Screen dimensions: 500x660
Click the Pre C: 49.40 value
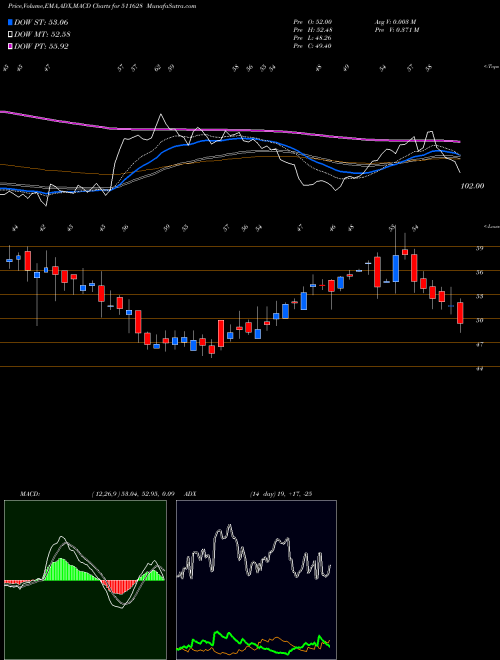click(x=312, y=46)
